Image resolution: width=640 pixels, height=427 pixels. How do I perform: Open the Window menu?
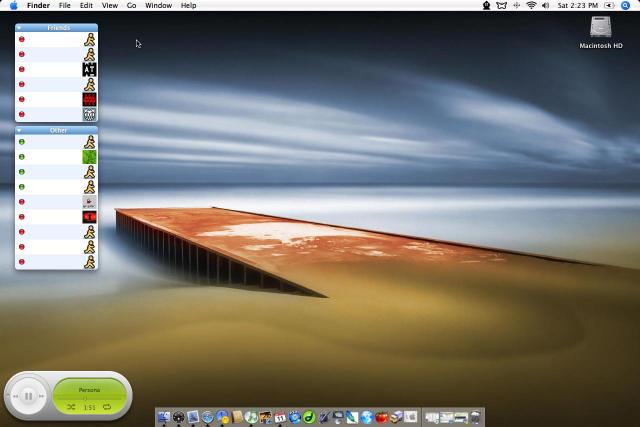click(x=158, y=5)
